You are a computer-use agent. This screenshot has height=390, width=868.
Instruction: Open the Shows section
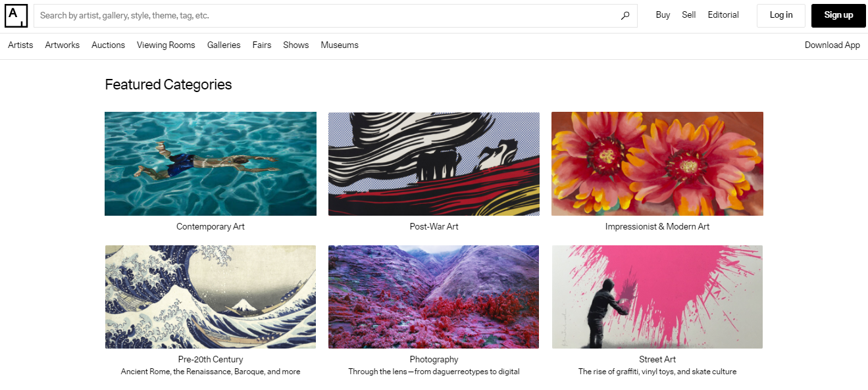click(x=295, y=45)
